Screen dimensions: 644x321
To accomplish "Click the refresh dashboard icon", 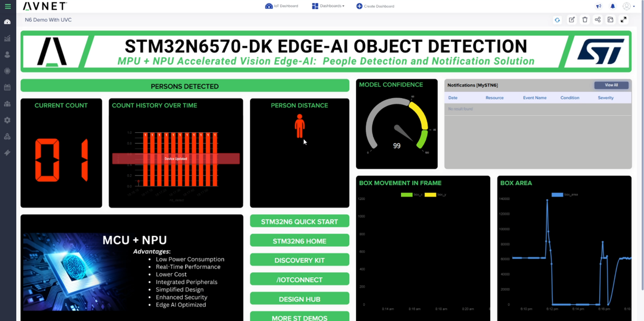I will coord(557,20).
